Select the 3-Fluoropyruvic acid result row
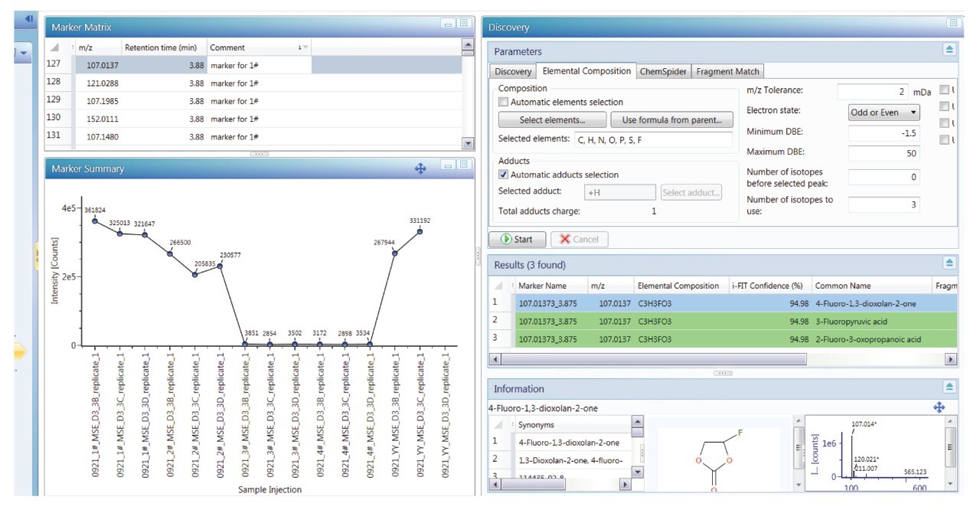 pos(689,322)
